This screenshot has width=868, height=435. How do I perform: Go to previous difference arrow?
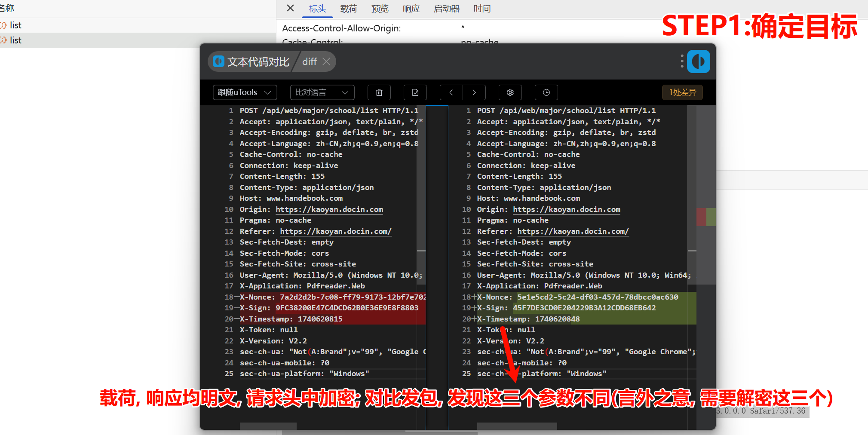[x=451, y=92]
